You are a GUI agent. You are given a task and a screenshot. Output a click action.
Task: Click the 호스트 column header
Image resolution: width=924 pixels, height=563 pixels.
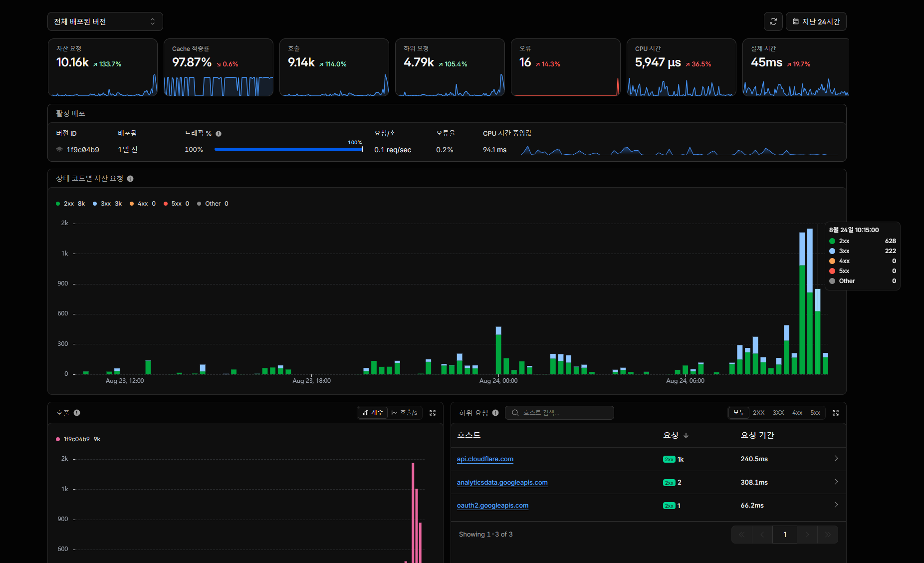coord(469,435)
